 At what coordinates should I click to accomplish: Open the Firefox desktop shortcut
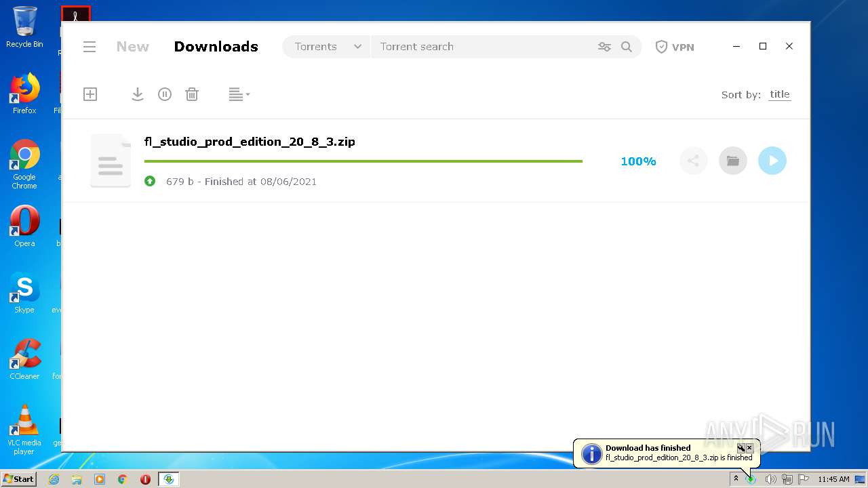[x=24, y=94]
